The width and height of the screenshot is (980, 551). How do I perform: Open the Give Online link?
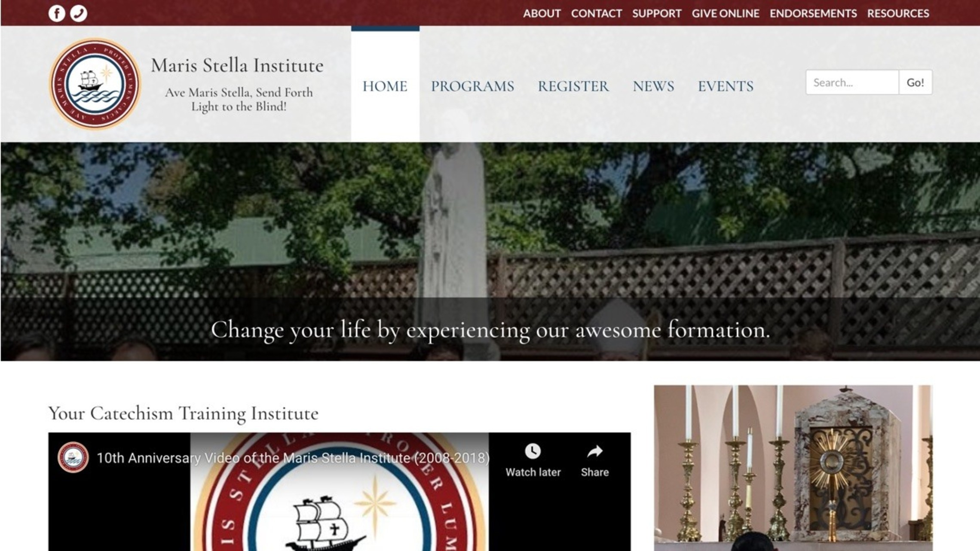point(725,13)
